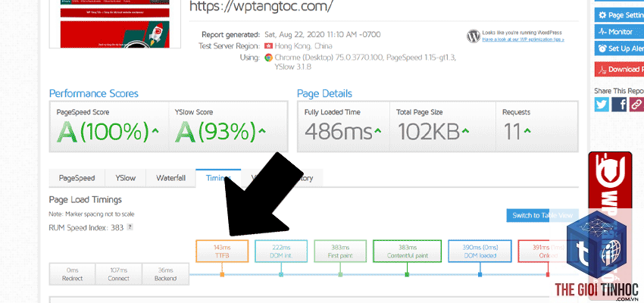Click the RUM Speed Index: 383 text
The image size is (644, 303).
86,227
